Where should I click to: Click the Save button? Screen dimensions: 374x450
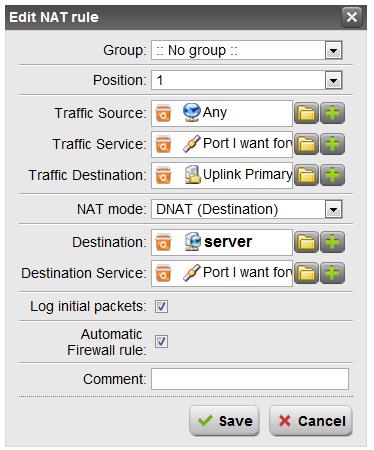224,421
